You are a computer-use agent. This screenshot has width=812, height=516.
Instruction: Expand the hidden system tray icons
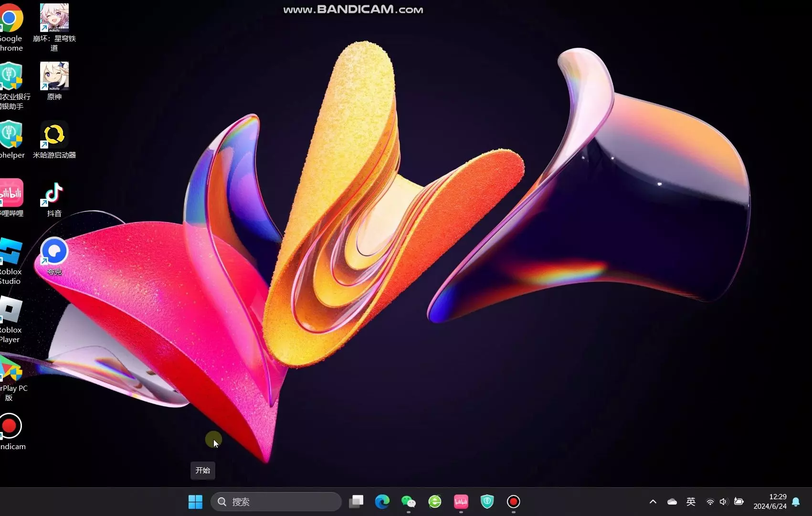tap(653, 502)
